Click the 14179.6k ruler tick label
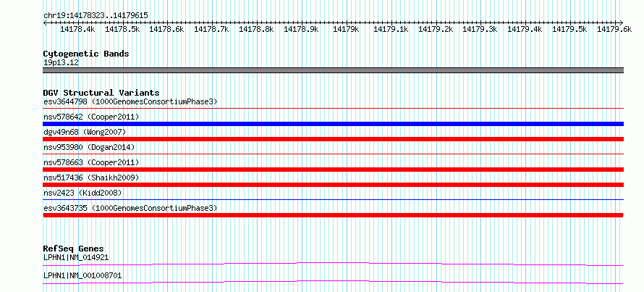 click(614, 29)
